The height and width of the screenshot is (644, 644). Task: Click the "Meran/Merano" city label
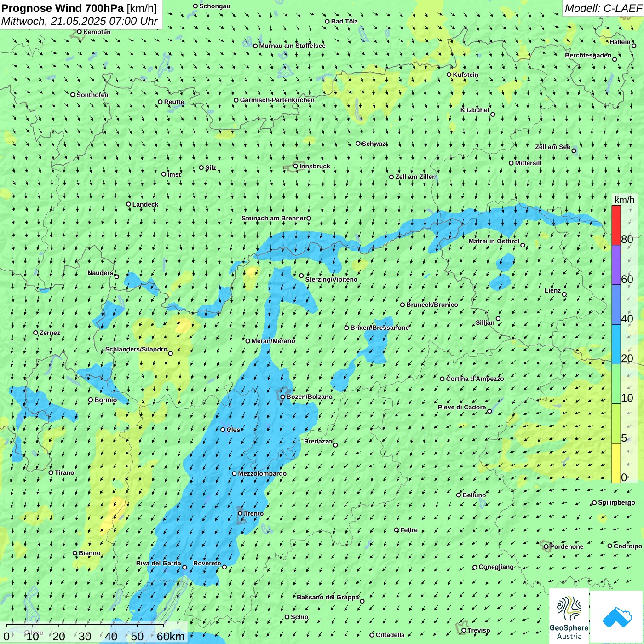[x=273, y=341]
